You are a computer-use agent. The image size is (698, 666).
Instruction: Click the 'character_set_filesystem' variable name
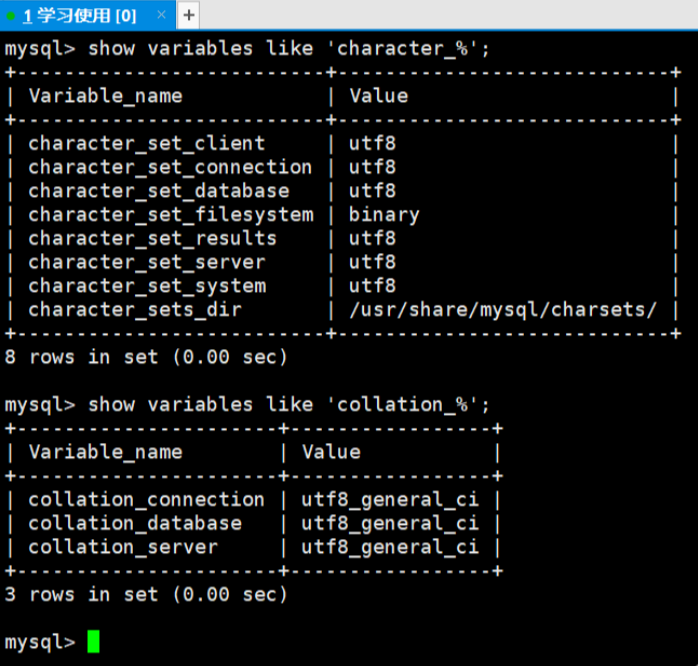171,215
